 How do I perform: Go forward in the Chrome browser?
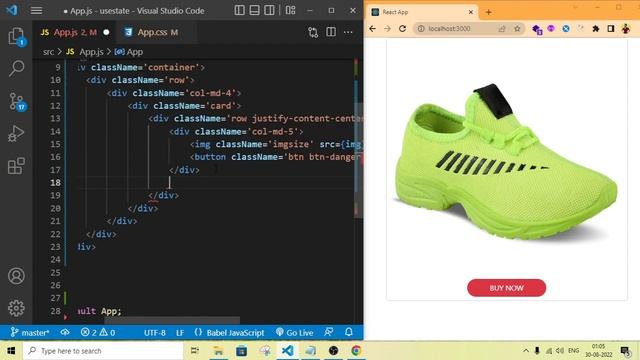pyautogui.click(x=387, y=29)
